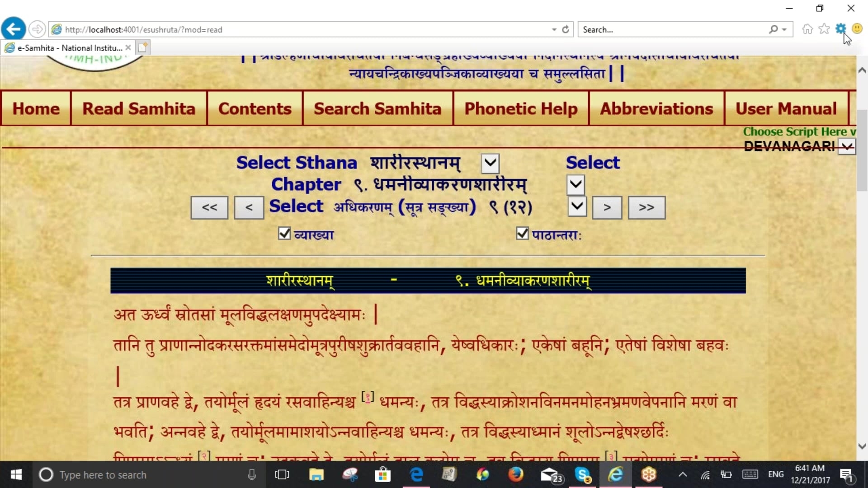Click the refresh page icon

click(566, 29)
